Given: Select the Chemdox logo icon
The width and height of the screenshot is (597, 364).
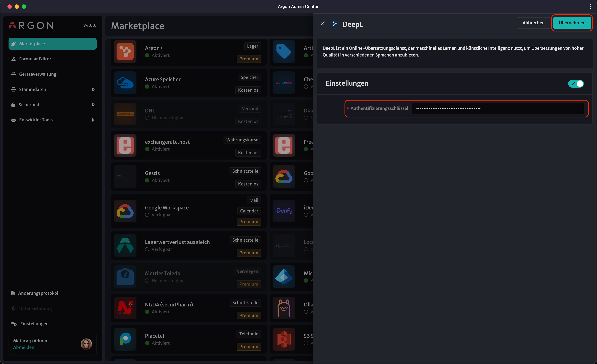Looking at the screenshot, I should pyautogui.click(x=284, y=83).
